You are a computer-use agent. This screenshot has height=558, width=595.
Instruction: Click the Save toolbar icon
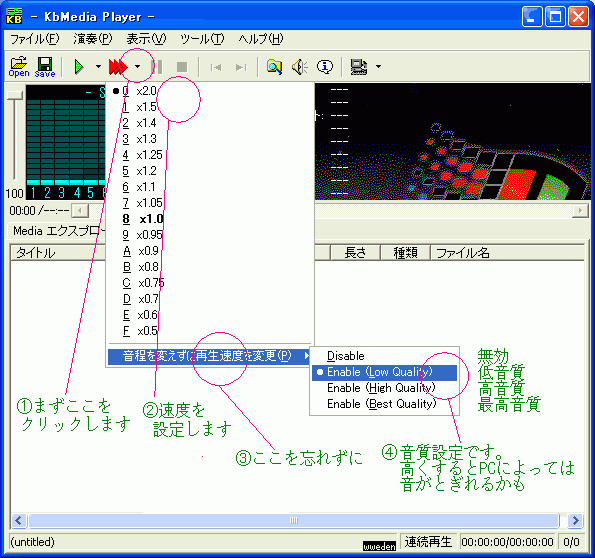click(x=45, y=67)
